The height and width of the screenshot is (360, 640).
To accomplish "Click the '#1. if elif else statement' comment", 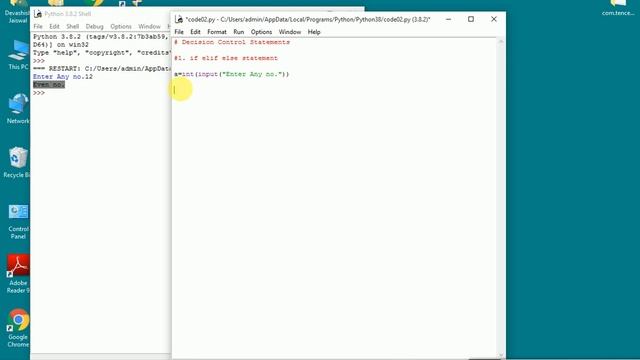I will tap(226, 58).
